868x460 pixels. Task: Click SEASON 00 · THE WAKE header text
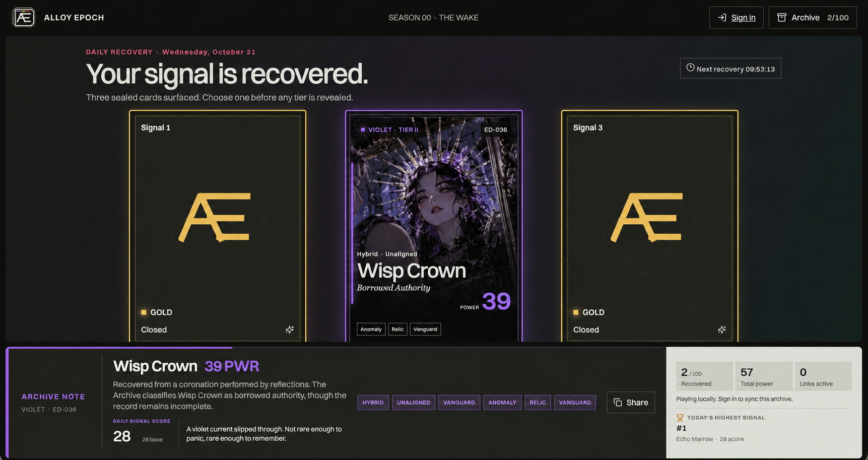pos(433,18)
